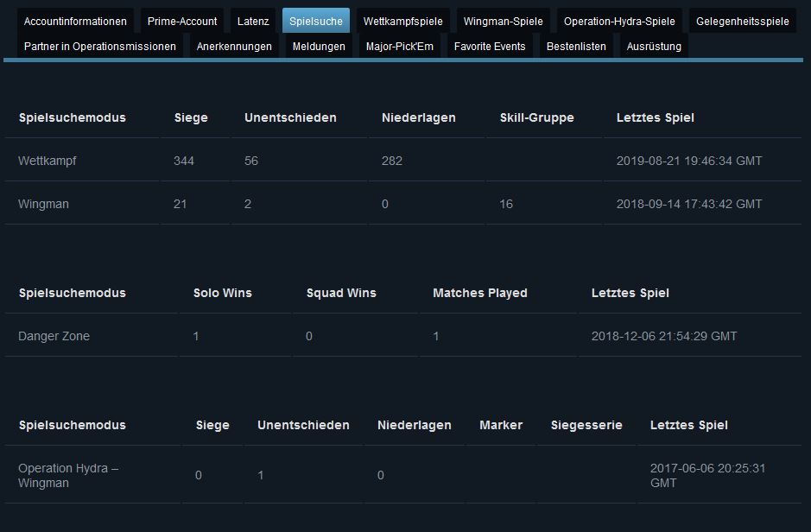Click the Siegesserie column header

tap(586, 426)
